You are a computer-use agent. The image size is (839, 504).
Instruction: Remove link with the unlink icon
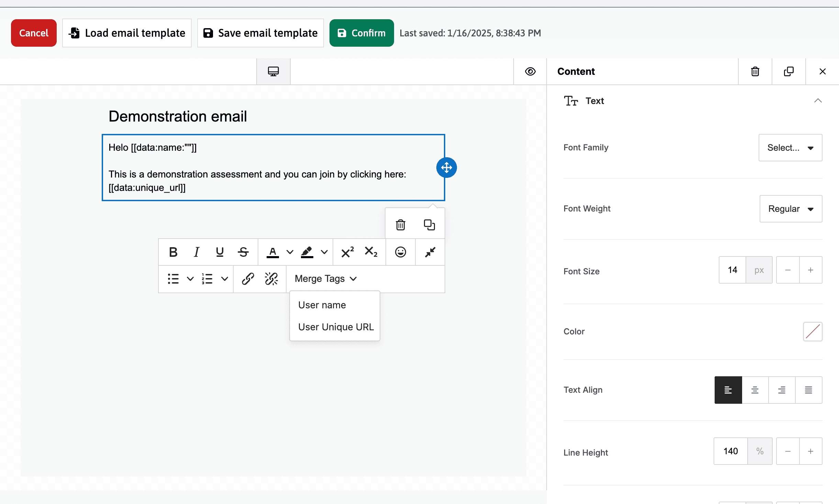click(x=271, y=279)
